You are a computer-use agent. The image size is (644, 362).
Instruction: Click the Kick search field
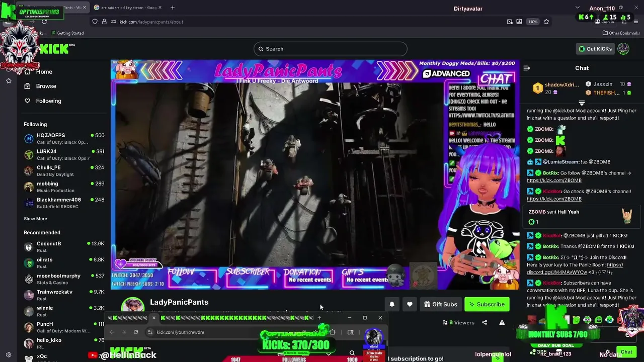click(x=331, y=49)
